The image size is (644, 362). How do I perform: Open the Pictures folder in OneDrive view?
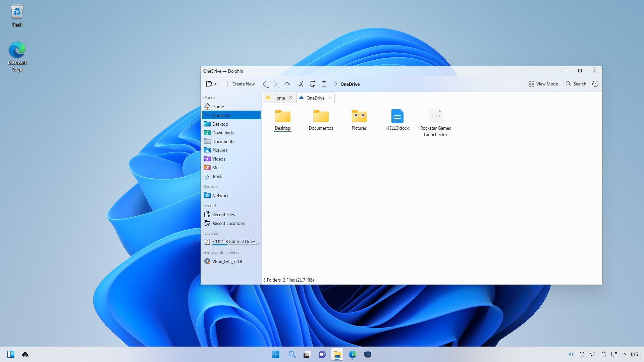pos(359,119)
